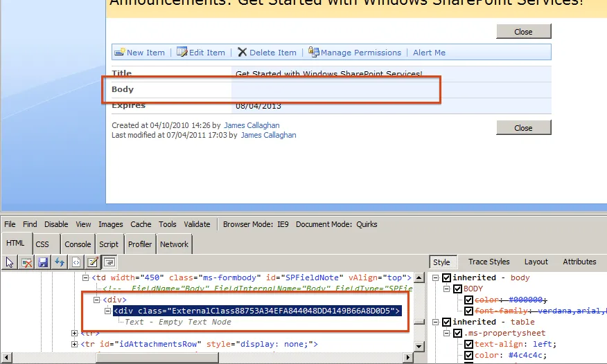
Task: Toggle the Word Wrap toolbar icon
Action: [109, 262]
